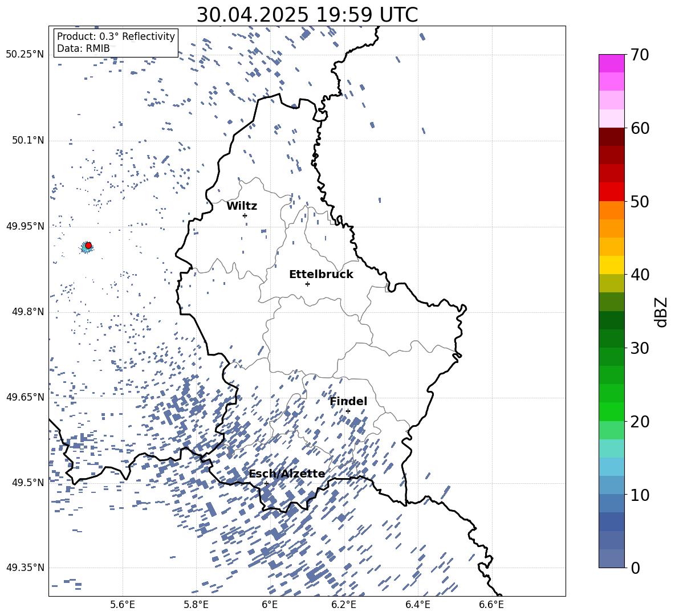
Task: Pick the magenta swatch at colorbar top
Action: tap(612, 63)
